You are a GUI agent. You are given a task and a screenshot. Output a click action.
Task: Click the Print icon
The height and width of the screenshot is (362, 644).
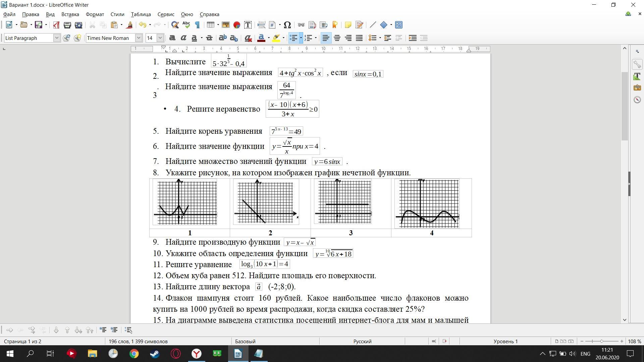pyautogui.click(x=67, y=25)
